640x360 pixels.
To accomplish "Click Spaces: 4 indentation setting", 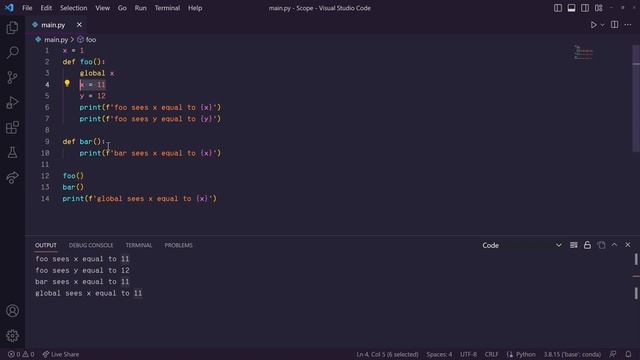I will [439, 354].
